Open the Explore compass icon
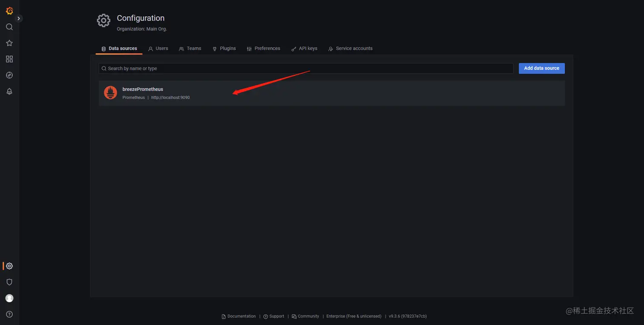Viewport: 644px width, 325px height. (x=9, y=75)
